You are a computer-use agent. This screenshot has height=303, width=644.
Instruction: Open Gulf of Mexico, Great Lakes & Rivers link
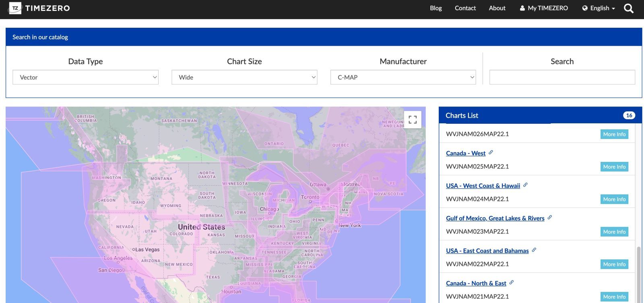point(495,218)
